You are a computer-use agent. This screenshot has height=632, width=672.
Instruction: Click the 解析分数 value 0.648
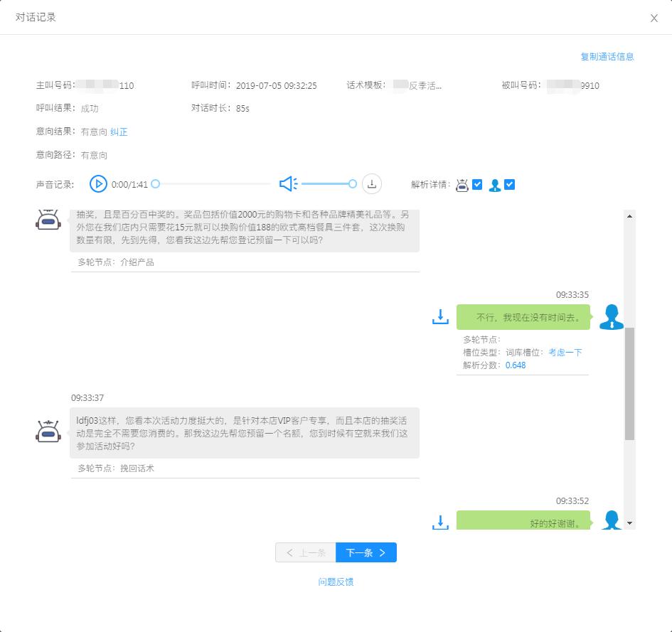[515, 365]
